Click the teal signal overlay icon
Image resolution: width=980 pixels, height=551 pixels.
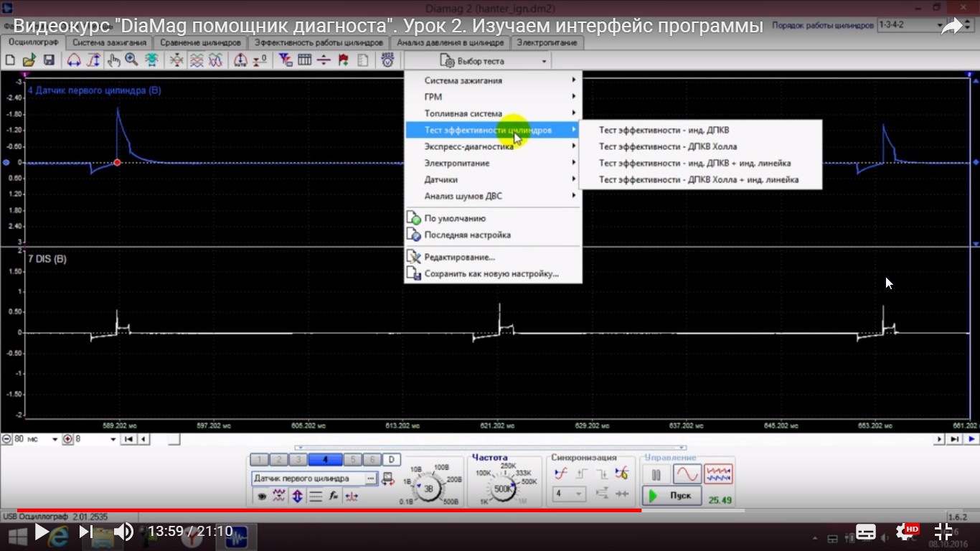click(x=152, y=61)
